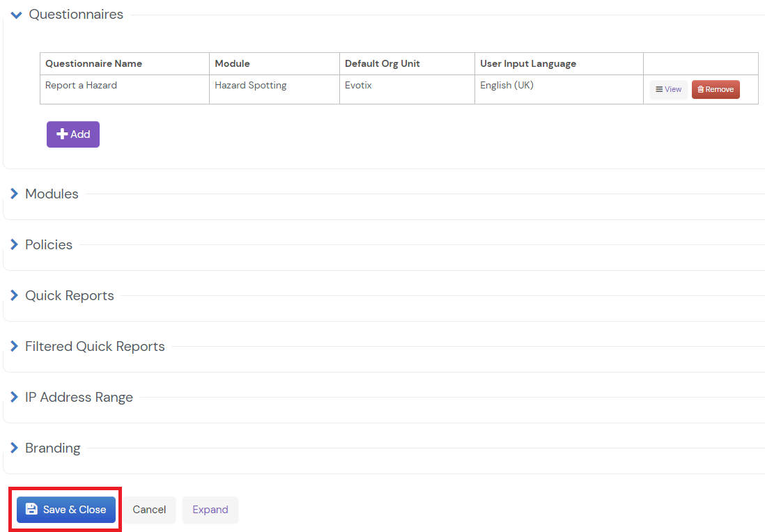Expand the Policies section
The image size is (765, 532).
15,245
